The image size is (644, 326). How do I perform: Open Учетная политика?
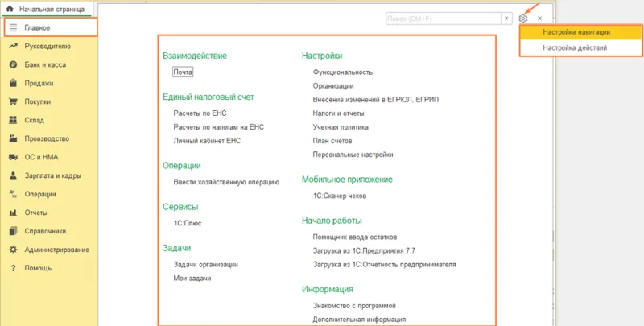[x=341, y=127]
